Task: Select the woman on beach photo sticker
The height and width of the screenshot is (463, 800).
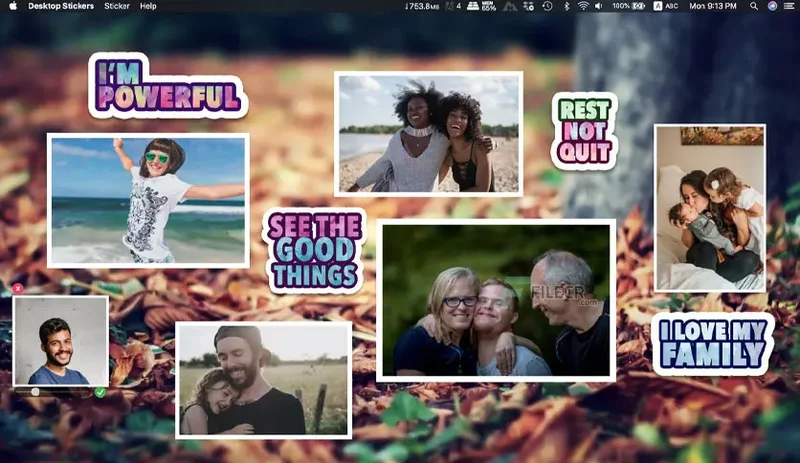Action: point(148,201)
